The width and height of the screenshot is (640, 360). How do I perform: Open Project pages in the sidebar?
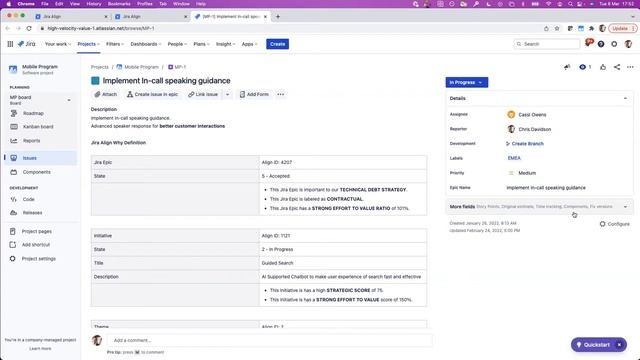(x=37, y=231)
